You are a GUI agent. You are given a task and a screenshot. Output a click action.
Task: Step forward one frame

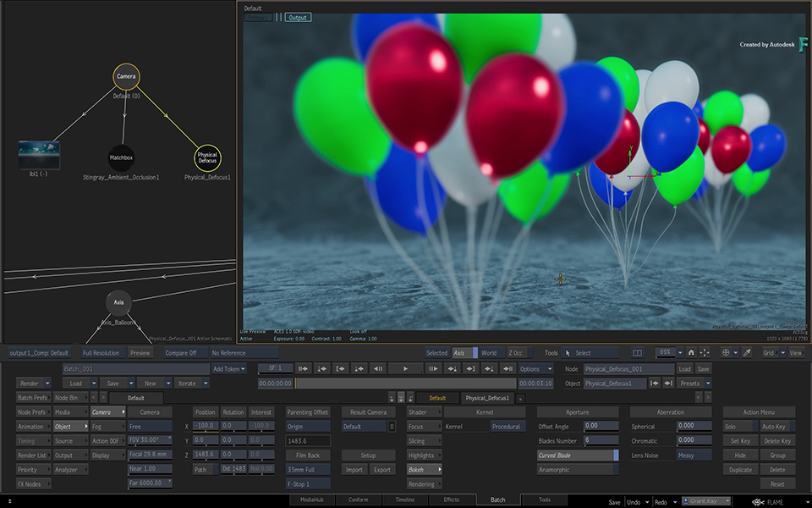pos(433,368)
